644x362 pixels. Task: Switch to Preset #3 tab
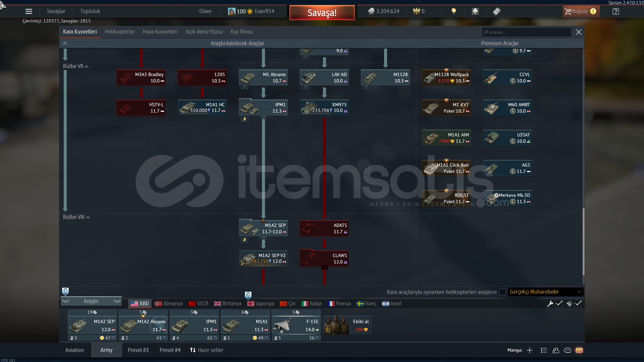(138, 350)
